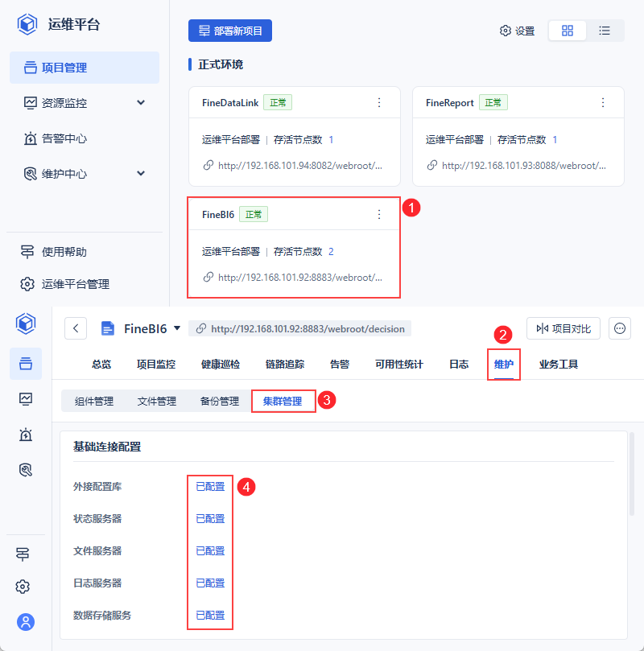Click collapsed sidebar help signpost icon
Viewport: 644px width, 651px height.
[23, 554]
